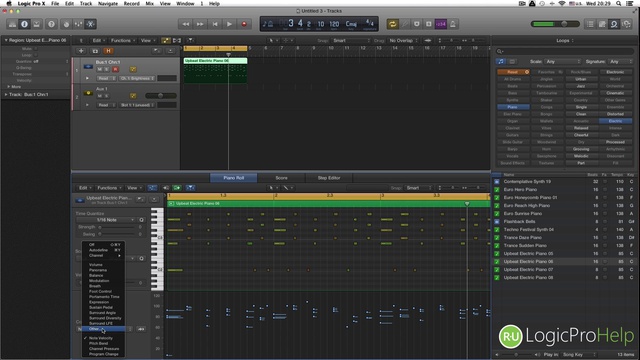Screen dimensions: 640x360
Task: Mute the Bus:1 Chn:1 track
Action: click(x=100, y=69)
